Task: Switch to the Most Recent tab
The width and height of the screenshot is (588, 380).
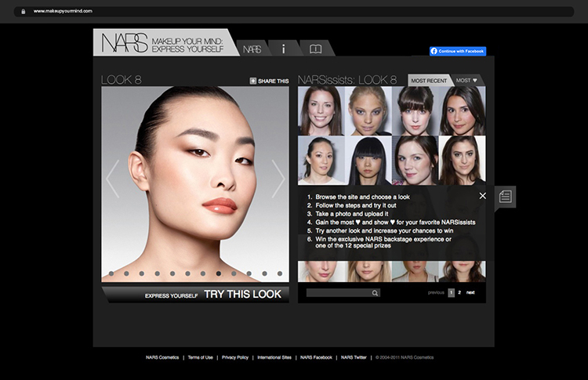Action: pyautogui.click(x=429, y=80)
